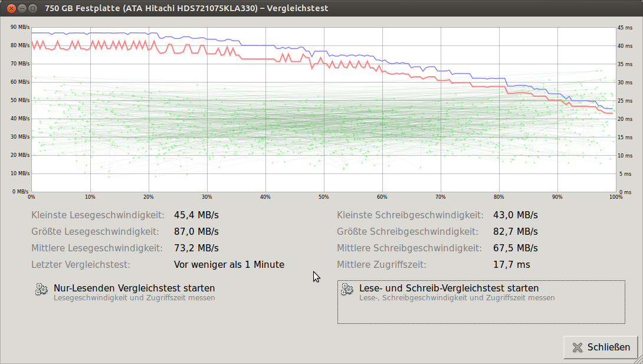Screen dimensions: 643x364
Task: Click the Mittlere Lesegeschwindigkeit value 73,2 MB/s
Action: [x=196, y=248]
